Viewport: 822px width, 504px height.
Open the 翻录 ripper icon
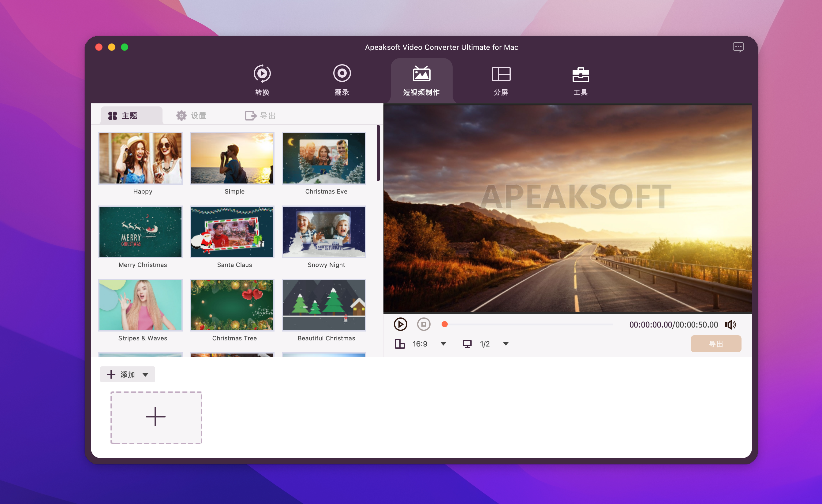pos(342,74)
